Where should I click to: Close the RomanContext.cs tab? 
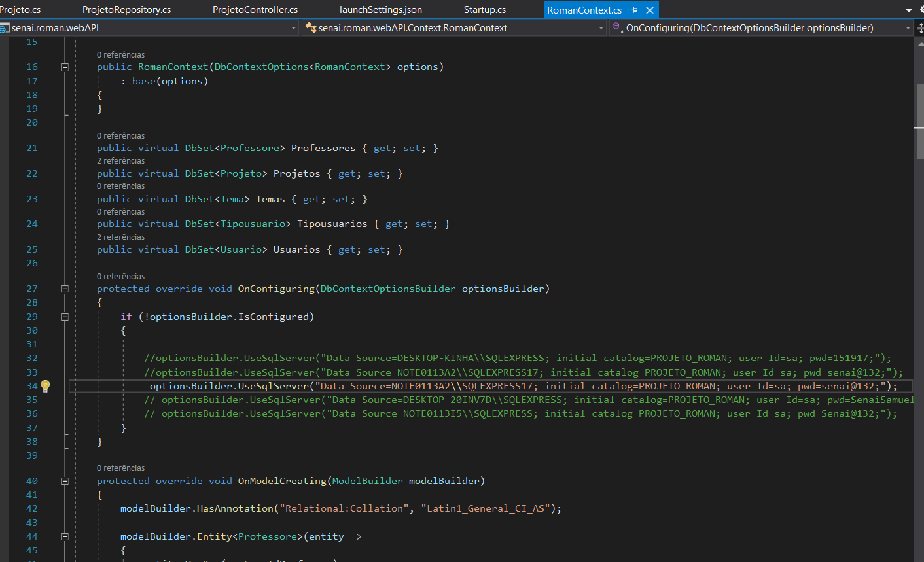tap(650, 10)
